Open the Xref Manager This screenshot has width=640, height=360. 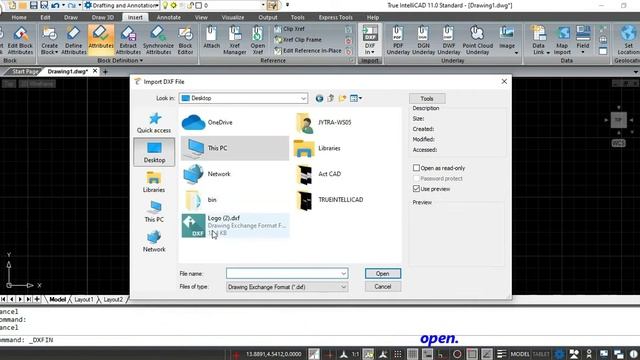coord(235,40)
